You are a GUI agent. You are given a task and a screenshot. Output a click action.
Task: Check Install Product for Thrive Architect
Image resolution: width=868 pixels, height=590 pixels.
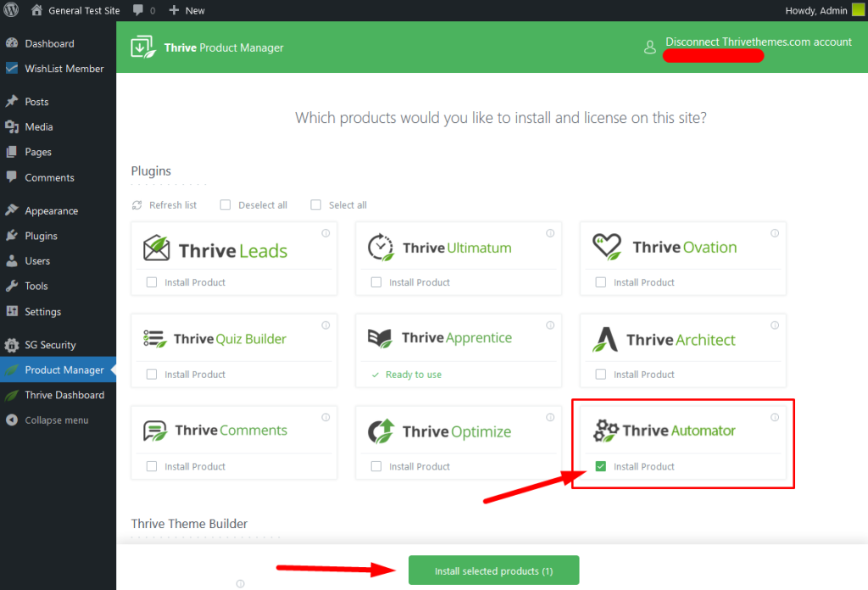tap(601, 374)
